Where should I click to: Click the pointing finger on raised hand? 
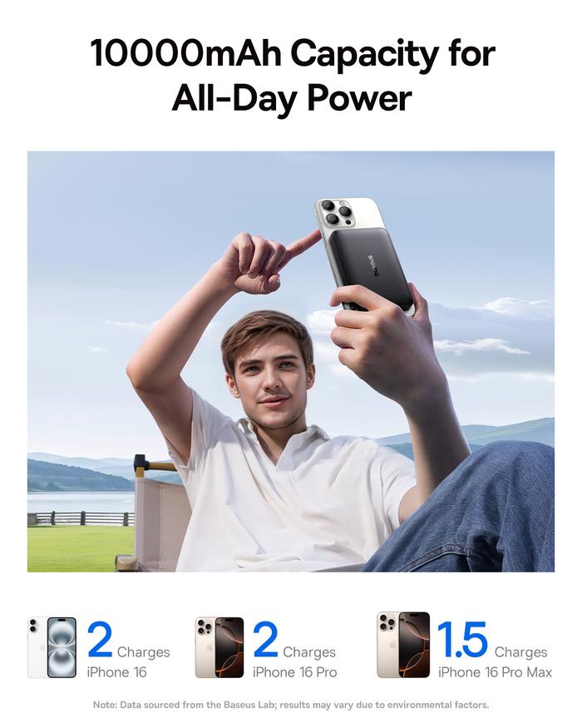pyautogui.click(x=302, y=243)
